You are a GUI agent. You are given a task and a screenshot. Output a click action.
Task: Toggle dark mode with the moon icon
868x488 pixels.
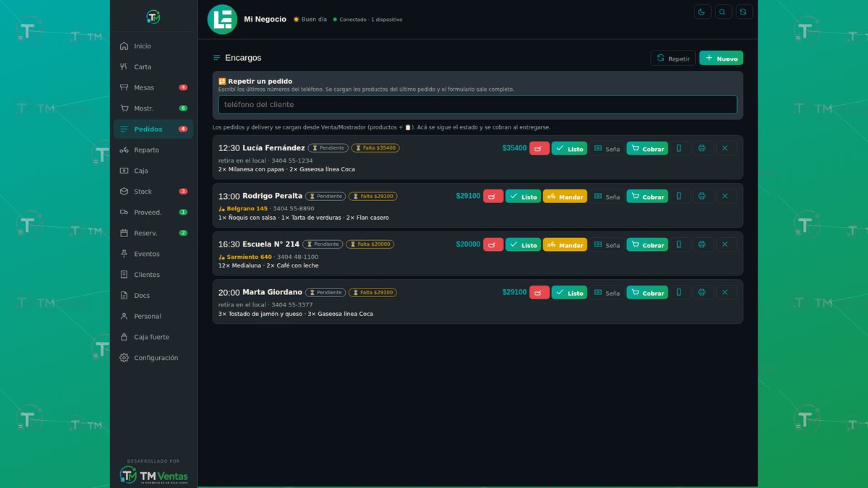[702, 12]
